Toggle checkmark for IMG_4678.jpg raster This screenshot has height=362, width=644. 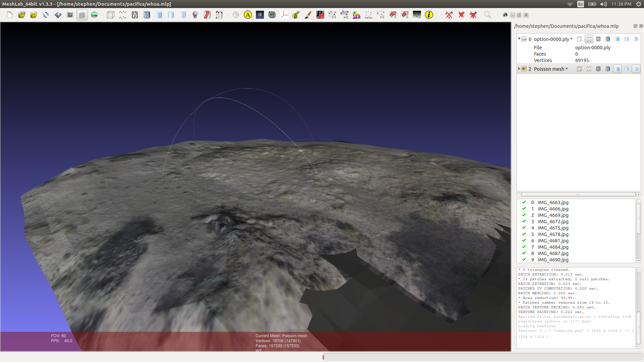tap(524, 234)
